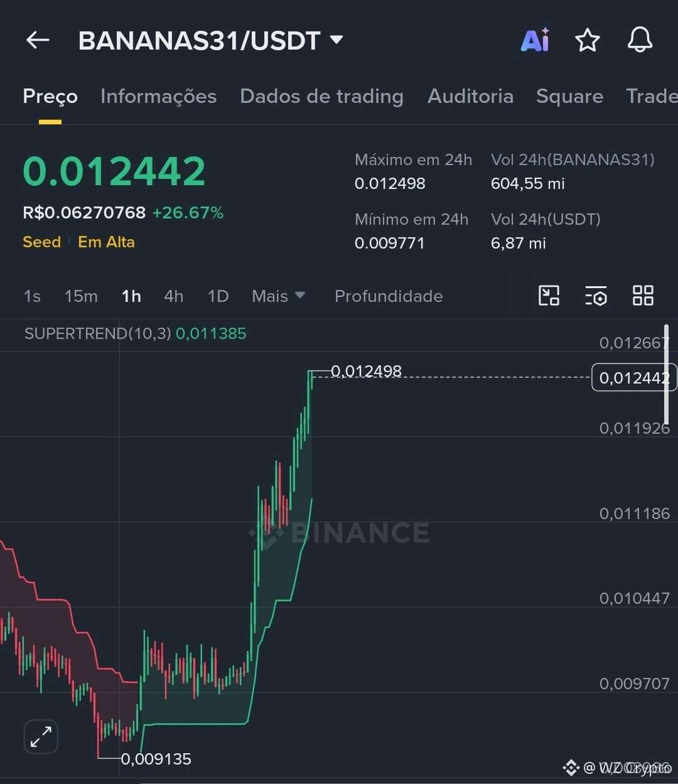
Task: Open the Dados de trading tab
Action: pos(321,96)
